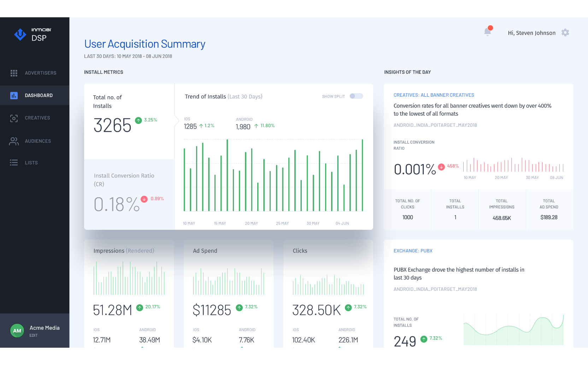Click the Creatives focus-frame icon
This screenshot has height=365, width=588.
14,118
